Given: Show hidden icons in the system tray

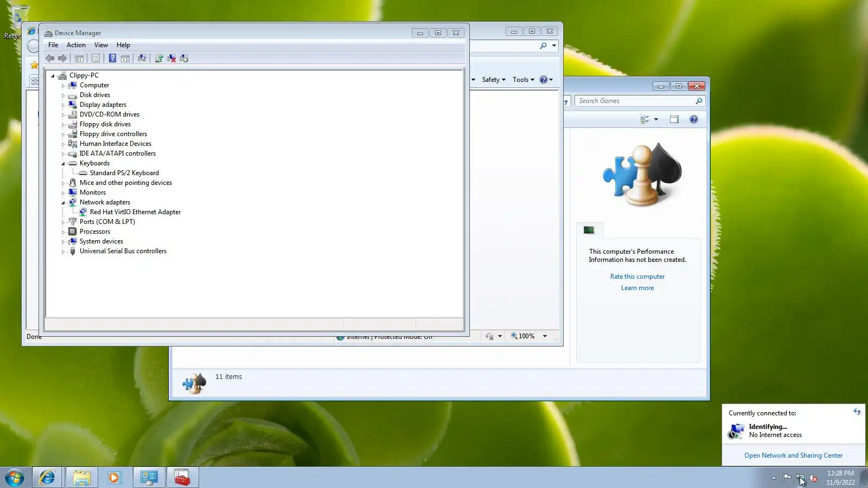Looking at the screenshot, I should point(774,478).
